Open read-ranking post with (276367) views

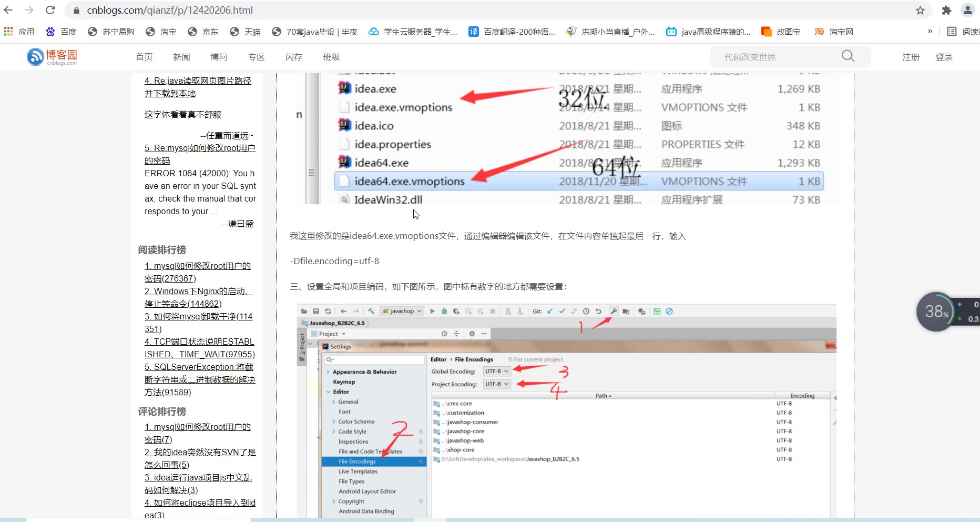(198, 272)
